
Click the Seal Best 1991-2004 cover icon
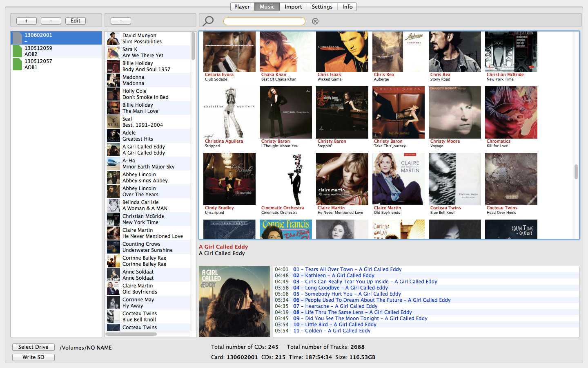(113, 122)
